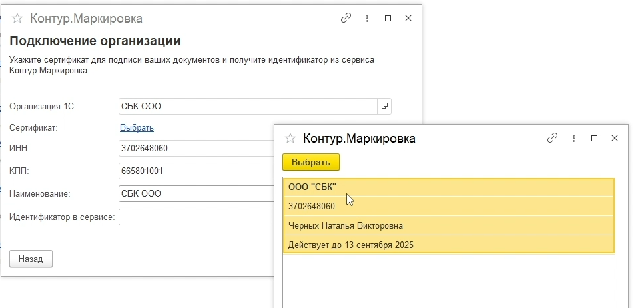
Task: Open three-dot menu in Подключение организации window
Action: (367, 19)
